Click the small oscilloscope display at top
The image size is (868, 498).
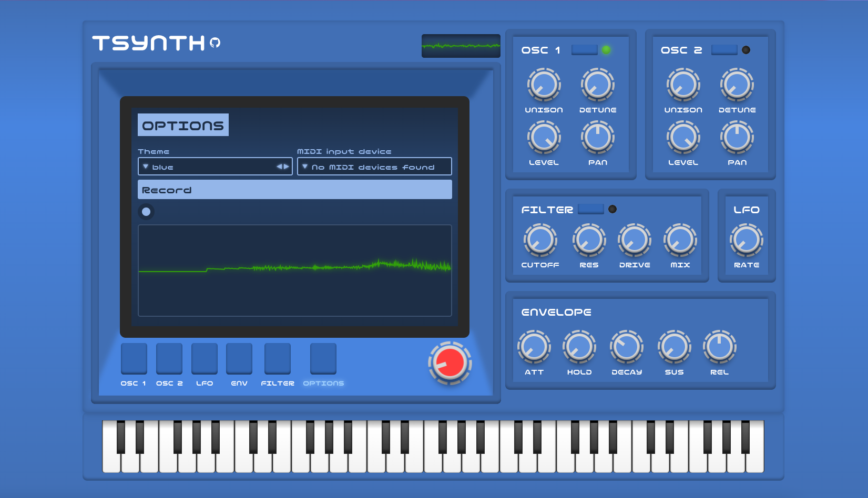(461, 46)
